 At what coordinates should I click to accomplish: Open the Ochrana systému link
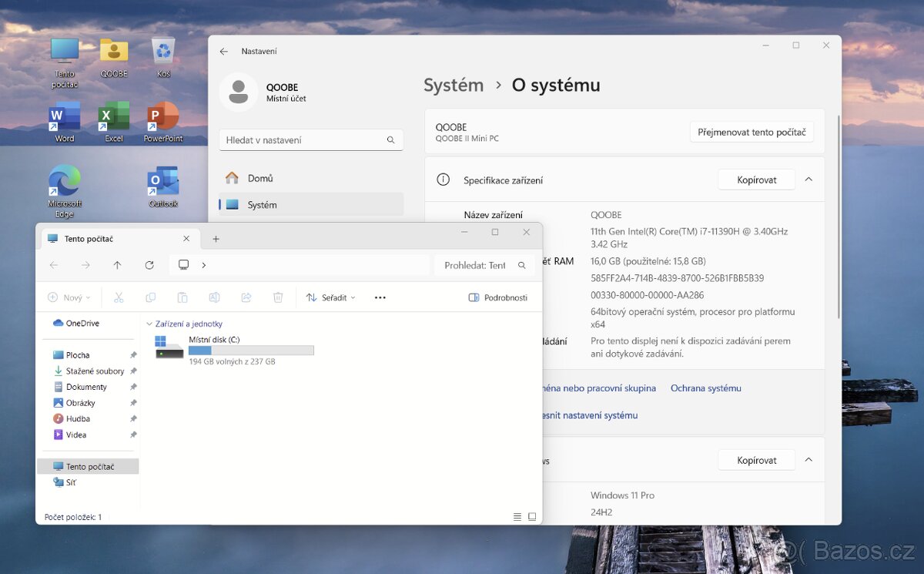point(706,388)
